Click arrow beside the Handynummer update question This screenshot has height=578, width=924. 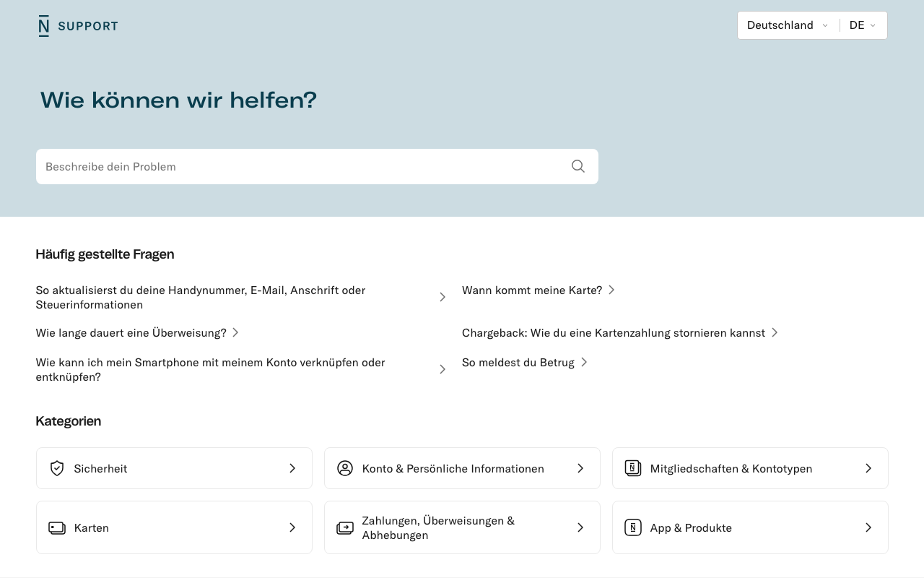click(x=443, y=297)
